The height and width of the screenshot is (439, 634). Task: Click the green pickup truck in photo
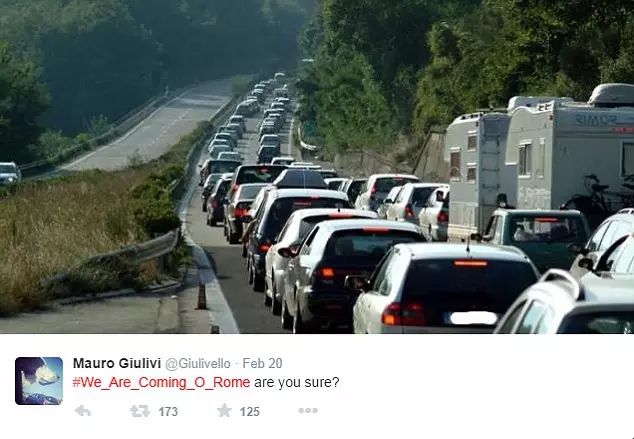(536, 238)
